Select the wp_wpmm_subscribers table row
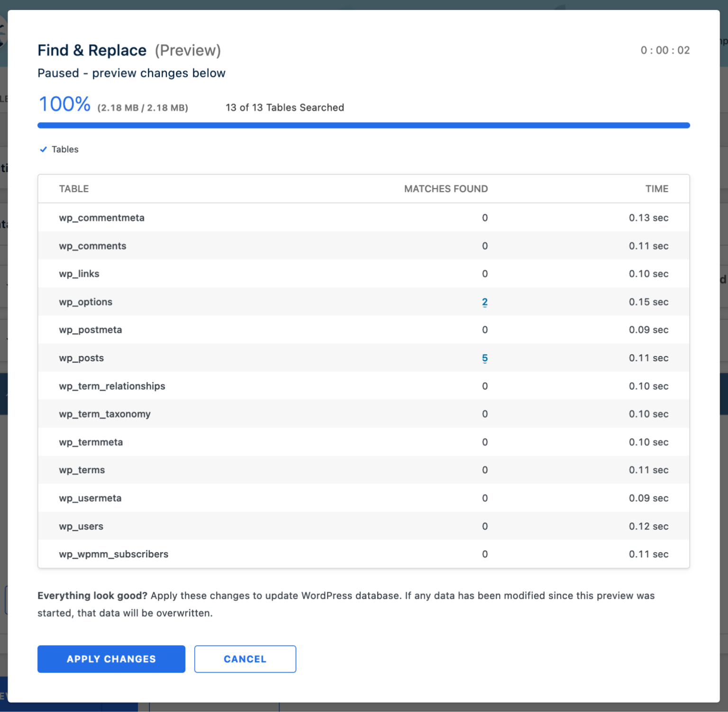Viewport: 728px width, 712px height. (114, 554)
